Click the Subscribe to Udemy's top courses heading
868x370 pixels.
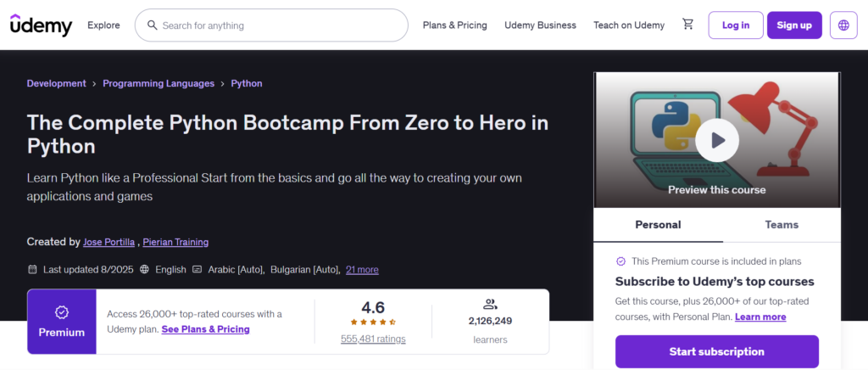715,282
